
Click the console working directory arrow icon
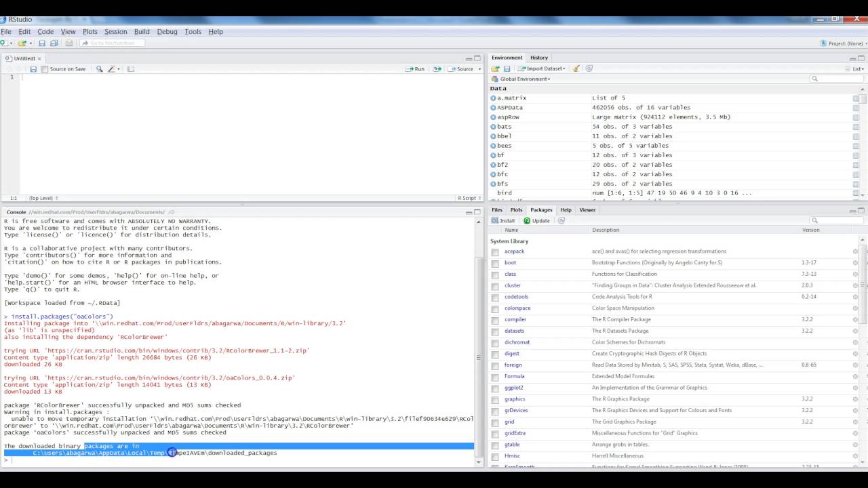click(x=172, y=212)
